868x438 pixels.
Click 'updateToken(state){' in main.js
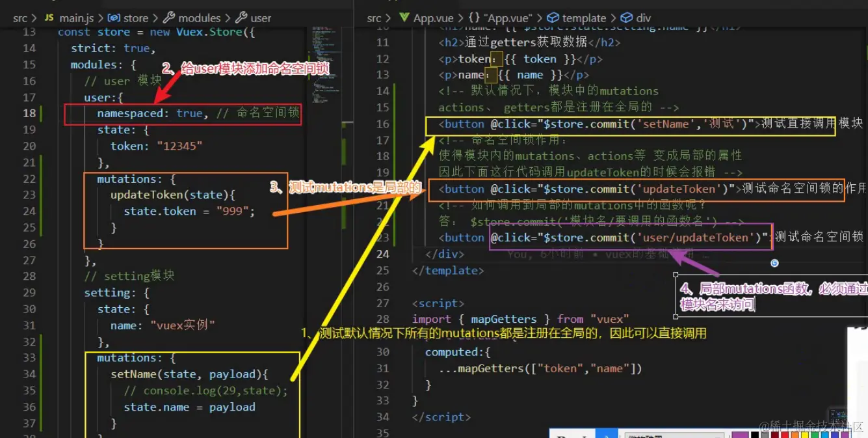(x=172, y=195)
